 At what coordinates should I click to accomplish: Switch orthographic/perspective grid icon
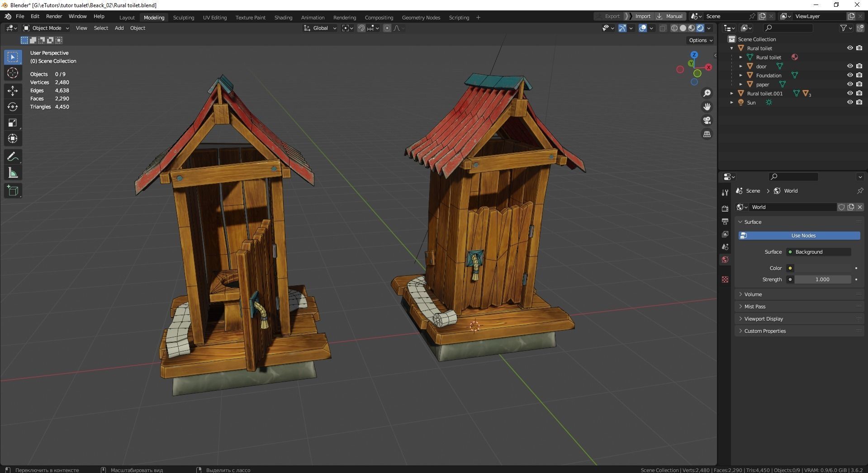(x=707, y=134)
